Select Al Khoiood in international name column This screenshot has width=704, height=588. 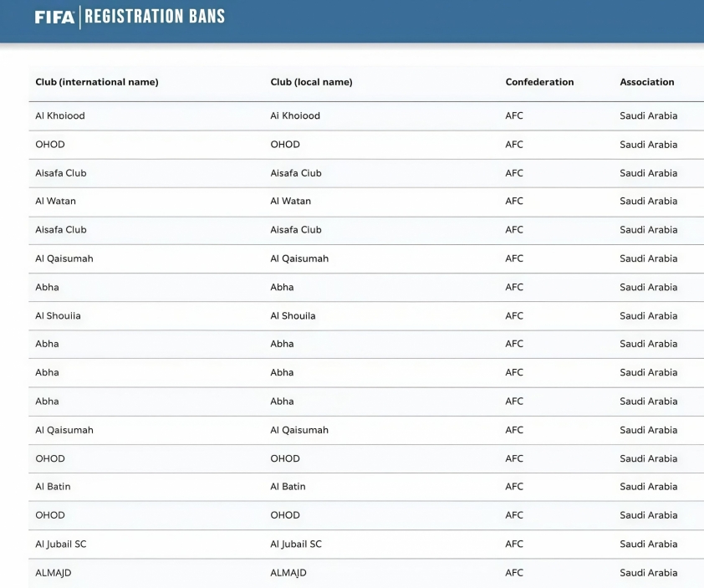60,115
